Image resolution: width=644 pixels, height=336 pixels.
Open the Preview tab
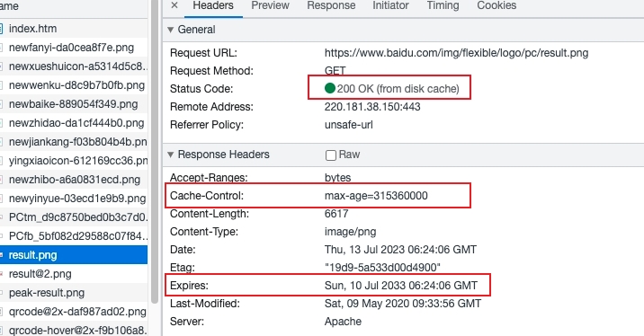tap(270, 5)
